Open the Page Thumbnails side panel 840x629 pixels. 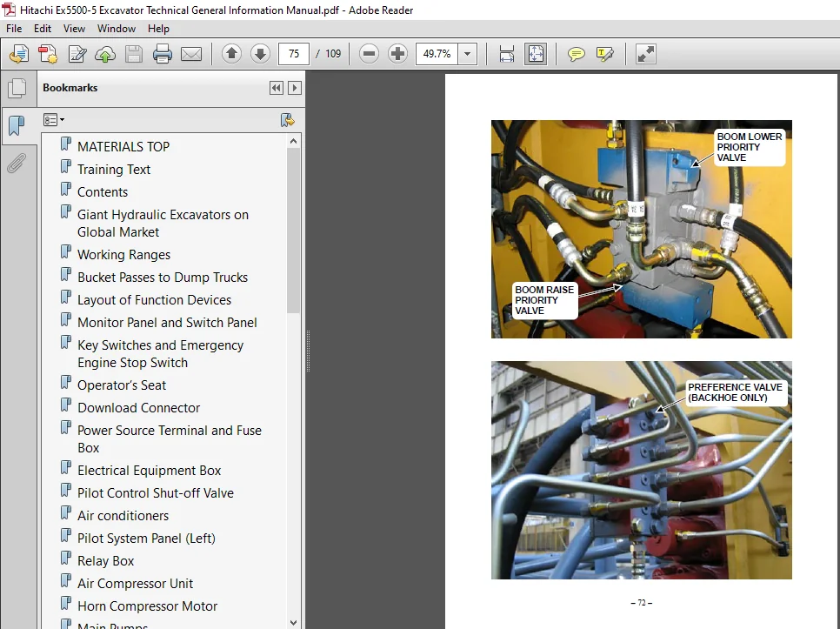[17, 89]
